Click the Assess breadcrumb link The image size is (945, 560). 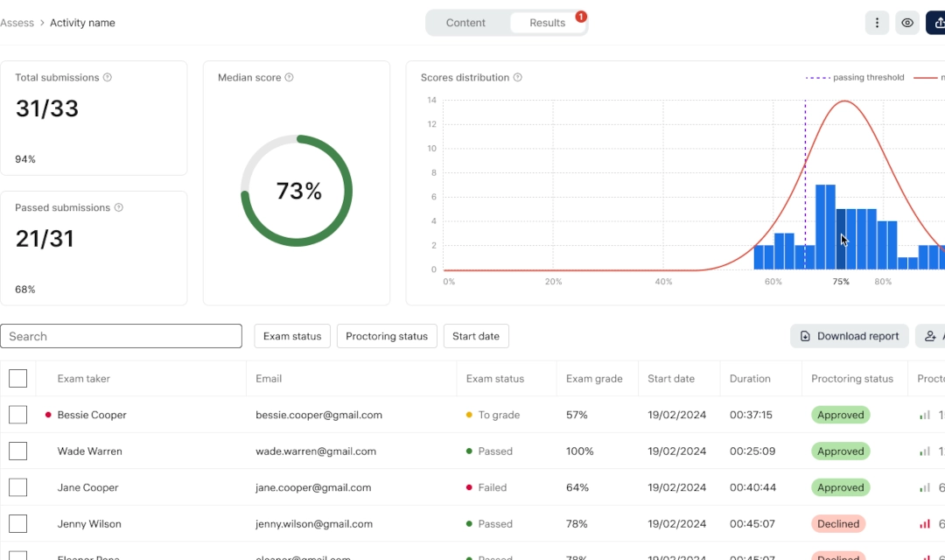(17, 23)
